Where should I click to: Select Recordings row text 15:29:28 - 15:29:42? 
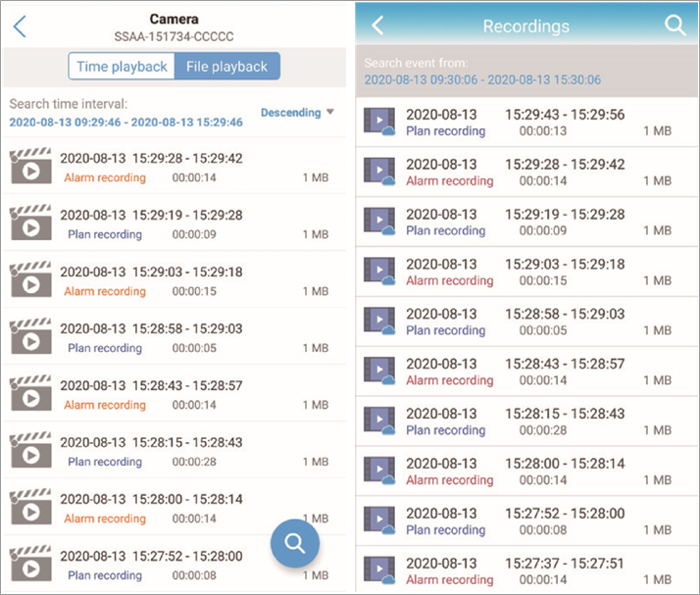point(565,165)
